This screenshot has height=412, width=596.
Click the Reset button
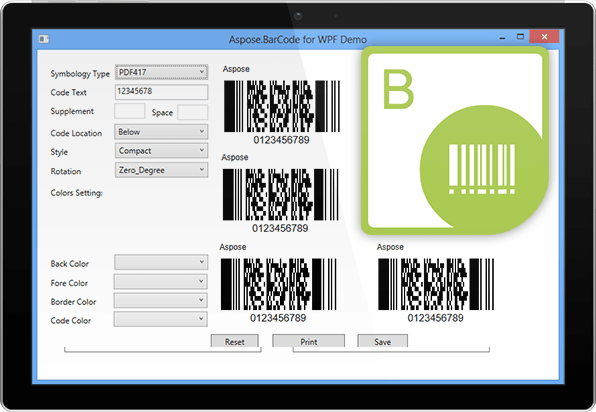click(x=235, y=341)
